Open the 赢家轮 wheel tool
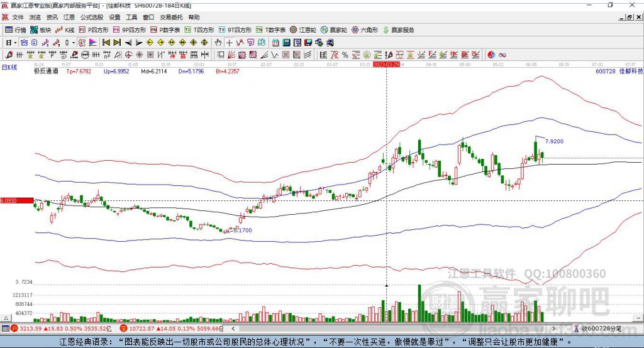Screen dimensions: 644x348 coord(334,30)
